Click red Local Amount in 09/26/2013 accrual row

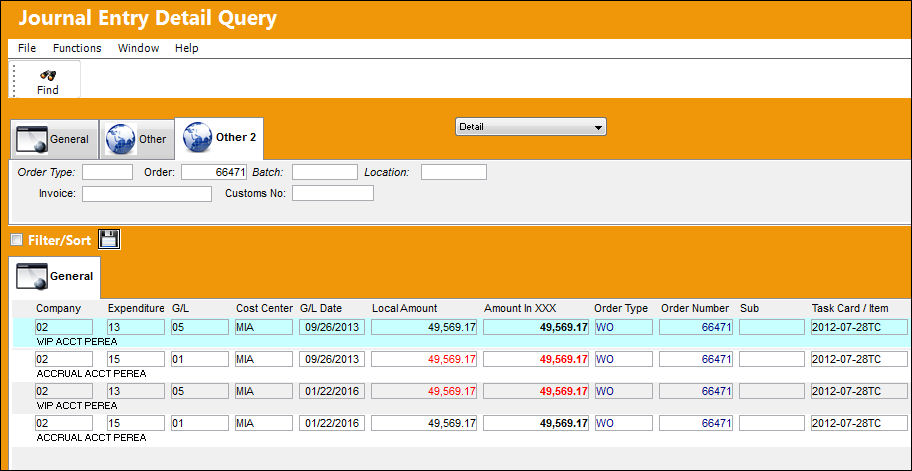424,359
